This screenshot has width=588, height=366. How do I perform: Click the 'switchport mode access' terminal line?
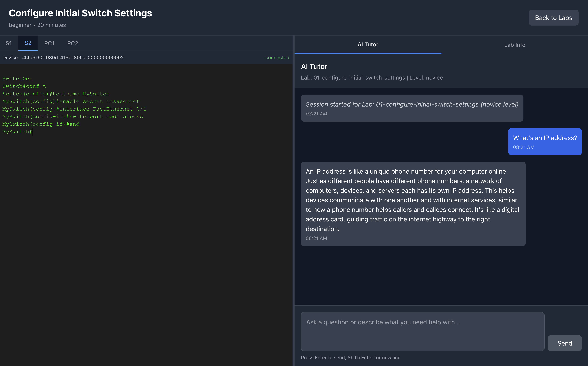73,117
